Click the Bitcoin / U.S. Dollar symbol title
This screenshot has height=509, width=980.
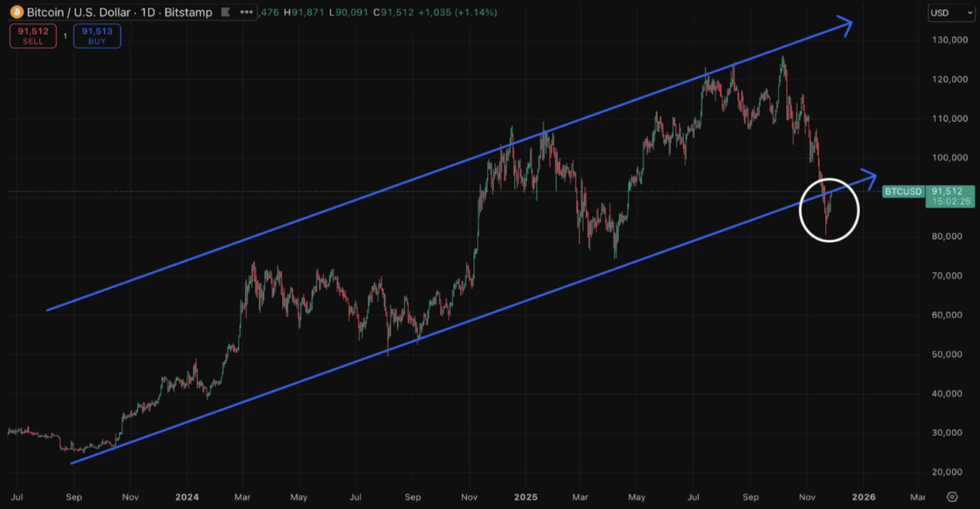click(x=78, y=12)
